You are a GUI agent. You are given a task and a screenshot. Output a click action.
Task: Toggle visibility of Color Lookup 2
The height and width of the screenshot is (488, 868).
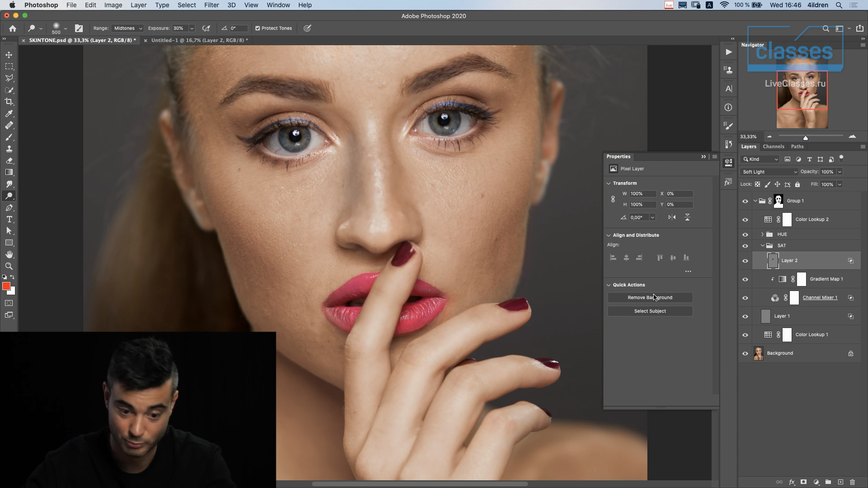(x=745, y=220)
